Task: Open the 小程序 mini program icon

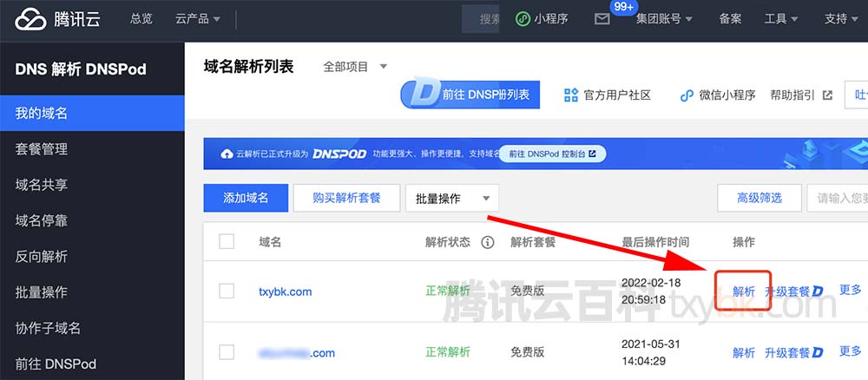Action: coord(523,19)
